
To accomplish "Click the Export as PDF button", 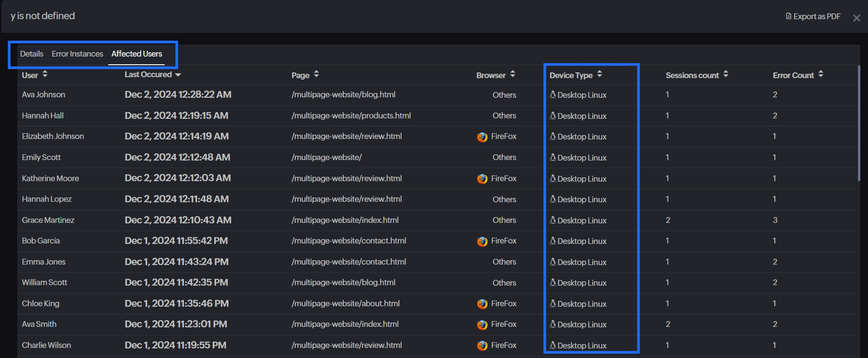I will 813,16.
